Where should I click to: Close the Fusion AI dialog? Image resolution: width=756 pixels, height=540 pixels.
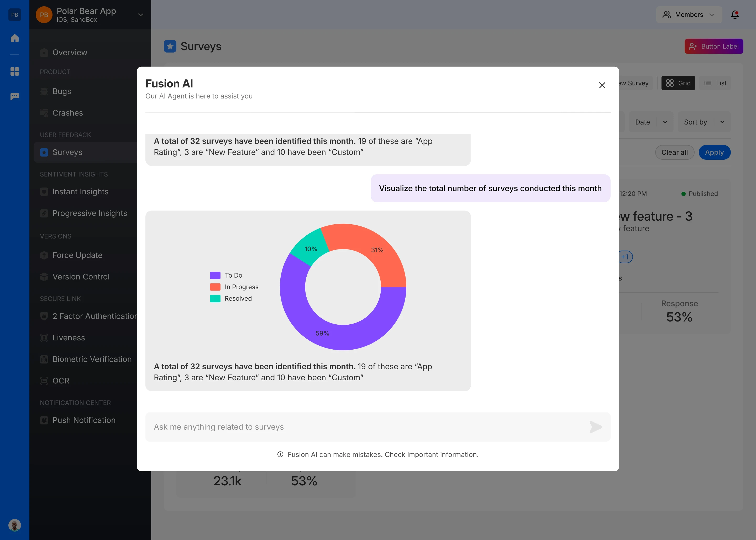602,85
